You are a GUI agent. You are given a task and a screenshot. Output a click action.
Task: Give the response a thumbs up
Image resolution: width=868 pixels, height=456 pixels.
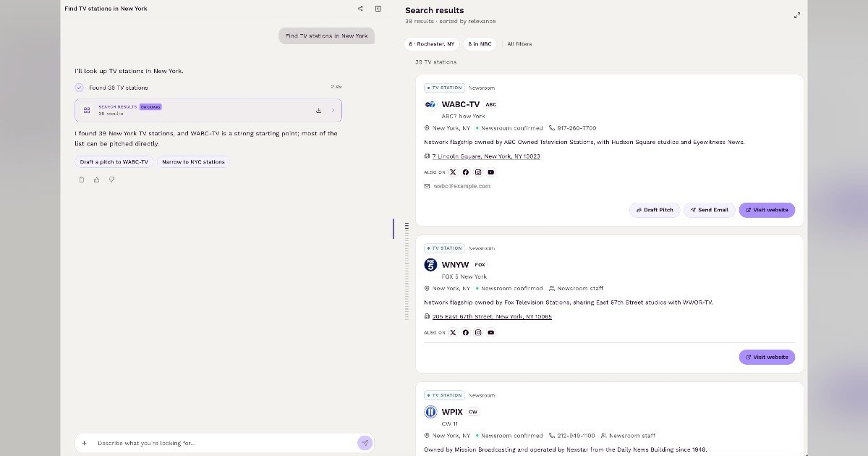[96, 180]
